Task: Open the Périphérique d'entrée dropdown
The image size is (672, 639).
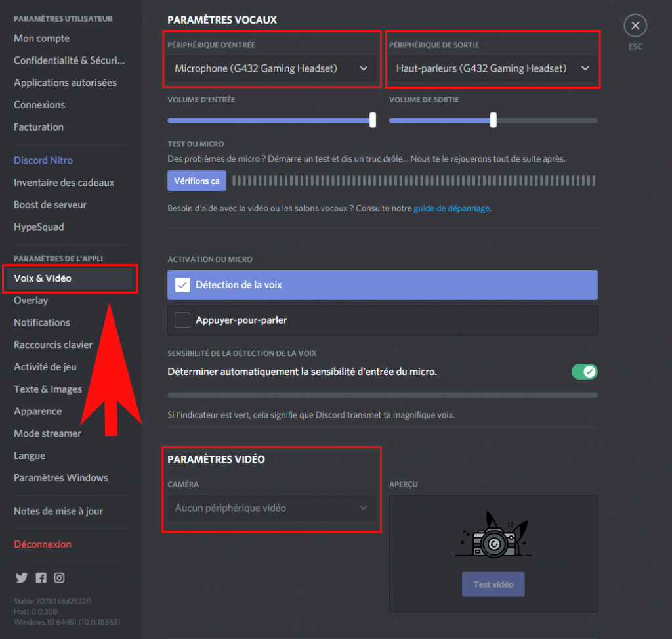Action: coord(271,68)
